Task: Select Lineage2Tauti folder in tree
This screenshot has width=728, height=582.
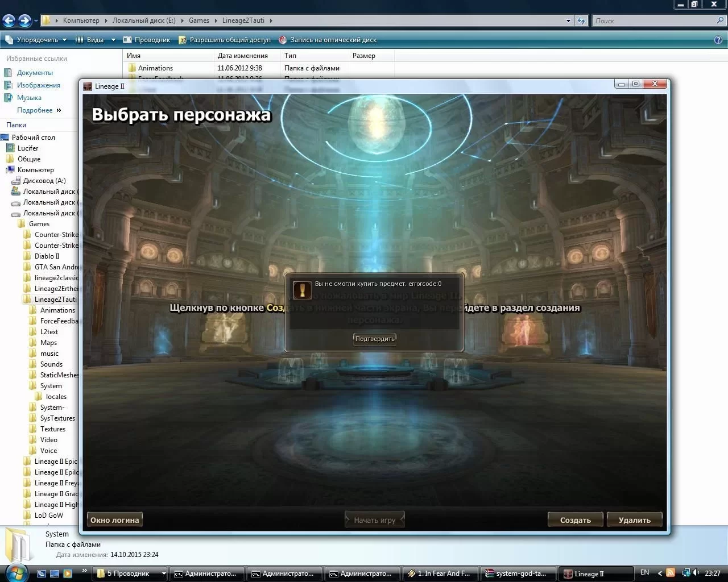Action: point(55,300)
